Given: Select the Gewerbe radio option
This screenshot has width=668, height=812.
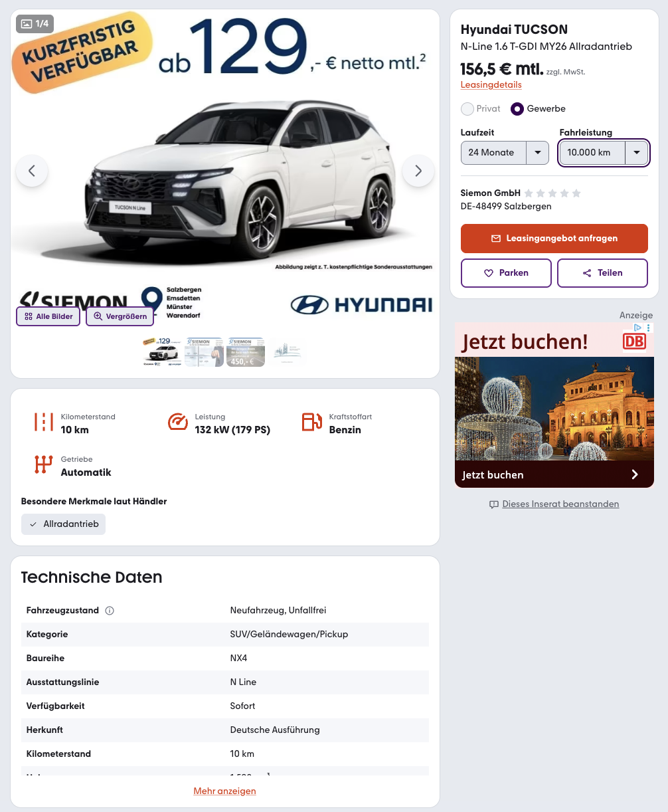Looking at the screenshot, I should [517, 108].
